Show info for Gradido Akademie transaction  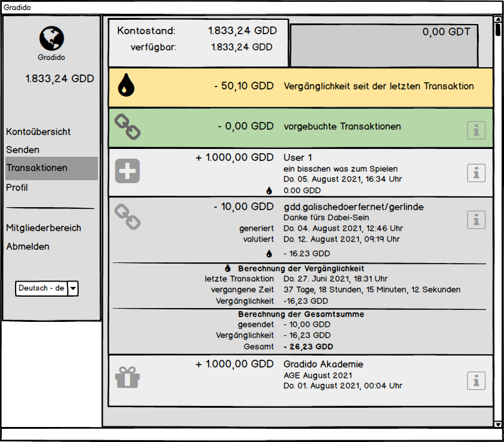(x=476, y=380)
